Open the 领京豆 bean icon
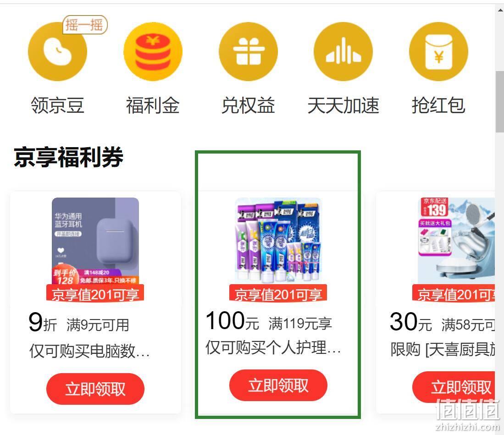 57,51
